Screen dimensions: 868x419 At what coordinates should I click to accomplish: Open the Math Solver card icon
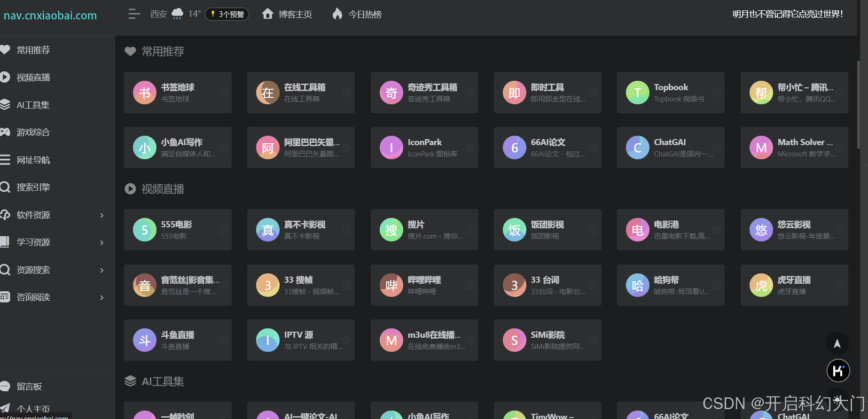coord(761,147)
